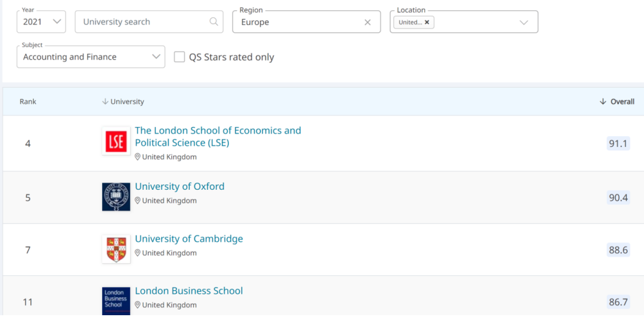Click the LSE logo
Screen dimensions: 644x317
coord(116,141)
